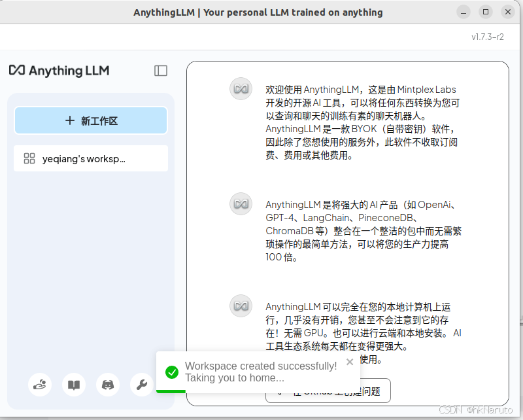Click the new workspace button 新工作区
Viewport: 523px width, 420px height.
91,120
